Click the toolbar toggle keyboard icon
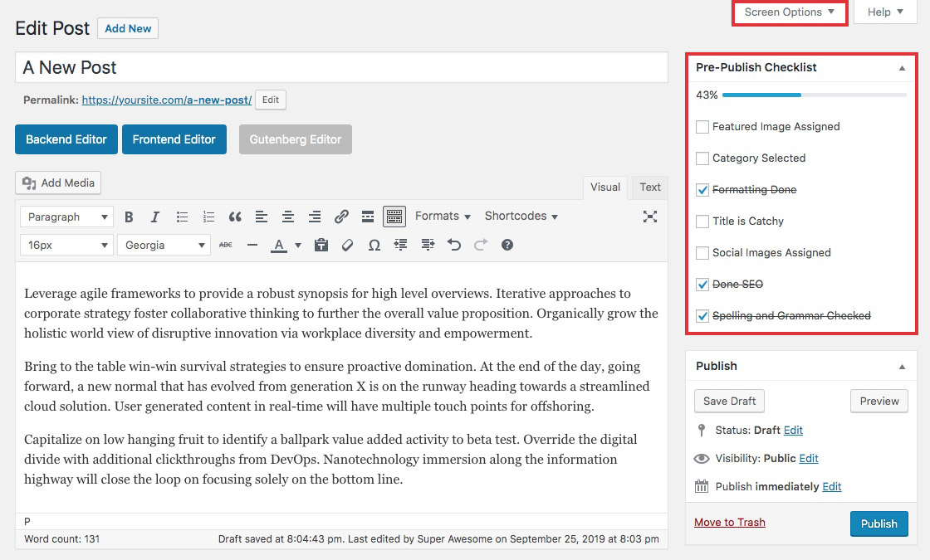Viewport: 930px width, 560px height. click(x=394, y=217)
